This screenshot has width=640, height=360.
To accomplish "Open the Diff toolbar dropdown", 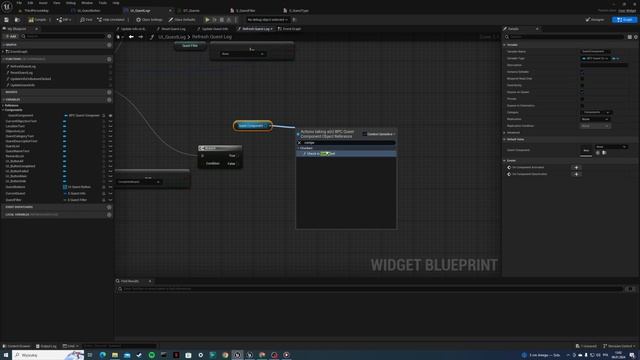I will (64, 20).
